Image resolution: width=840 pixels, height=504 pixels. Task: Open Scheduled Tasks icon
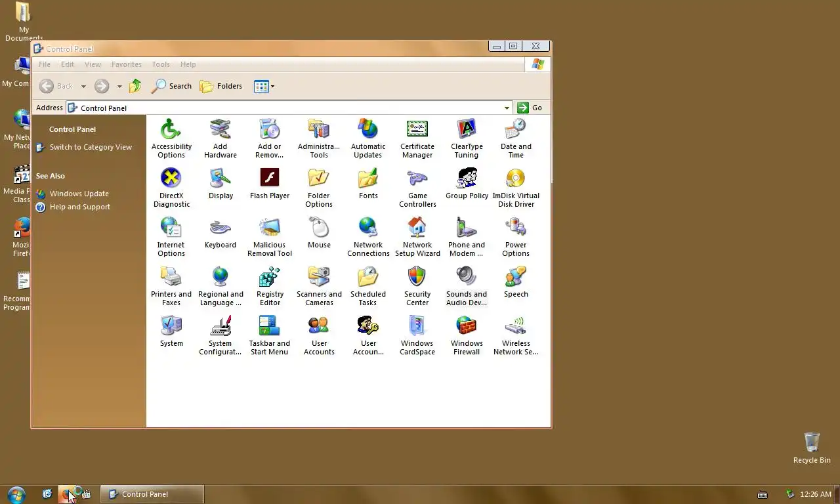pyautogui.click(x=368, y=286)
